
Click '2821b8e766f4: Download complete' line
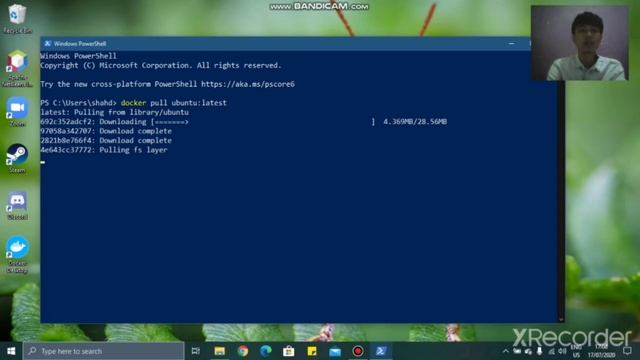pyautogui.click(x=106, y=140)
